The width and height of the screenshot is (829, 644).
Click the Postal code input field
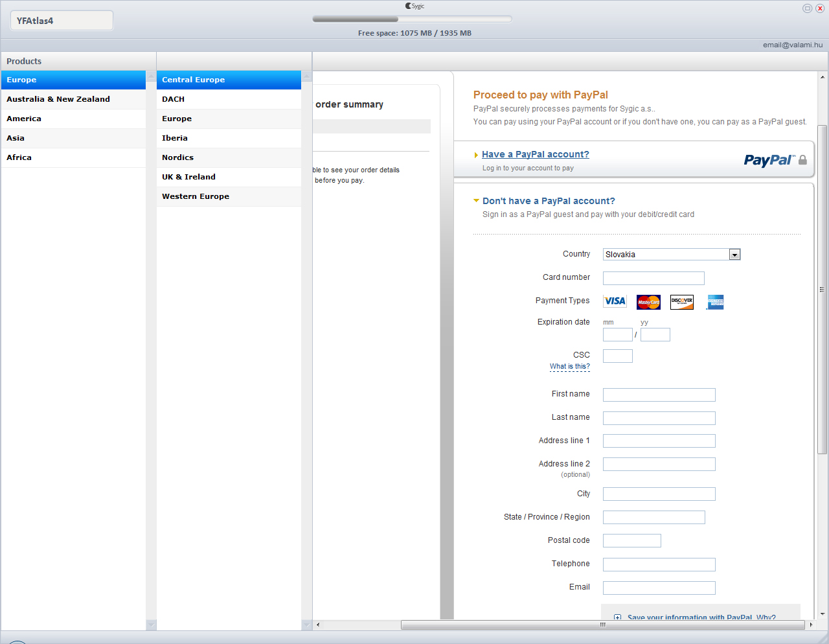(x=632, y=541)
